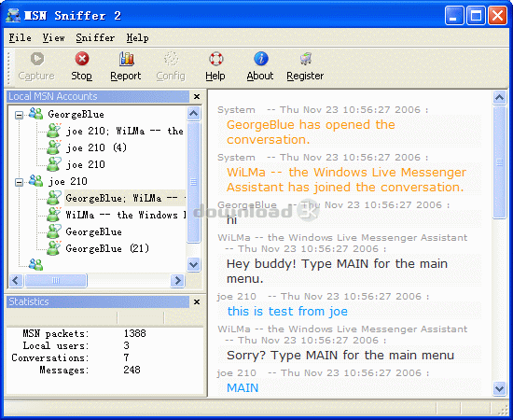Image resolution: width=513 pixels, height=420 pixels.
Task: Click the Help lifebuoy toolbar icon
Action: (216, 59)
